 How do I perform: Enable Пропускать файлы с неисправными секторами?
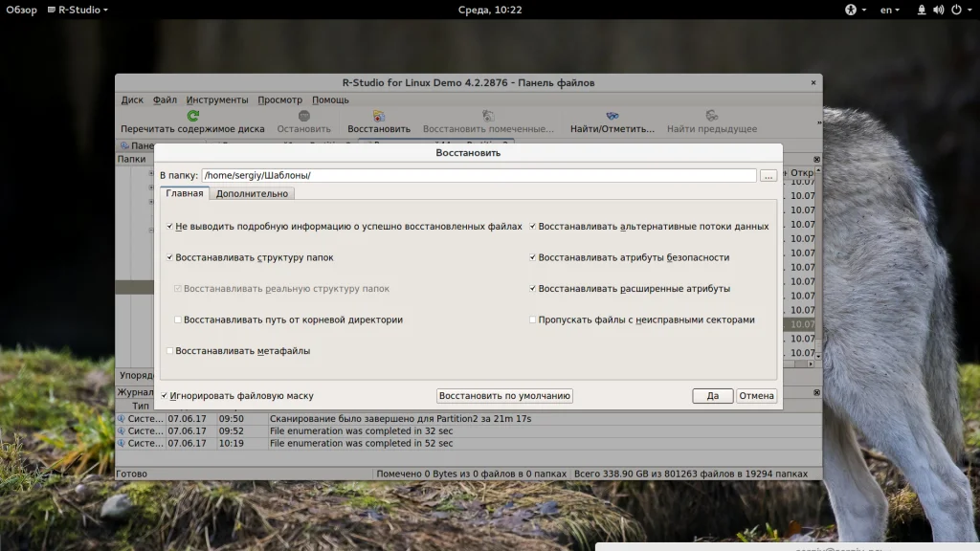[533, 320]
